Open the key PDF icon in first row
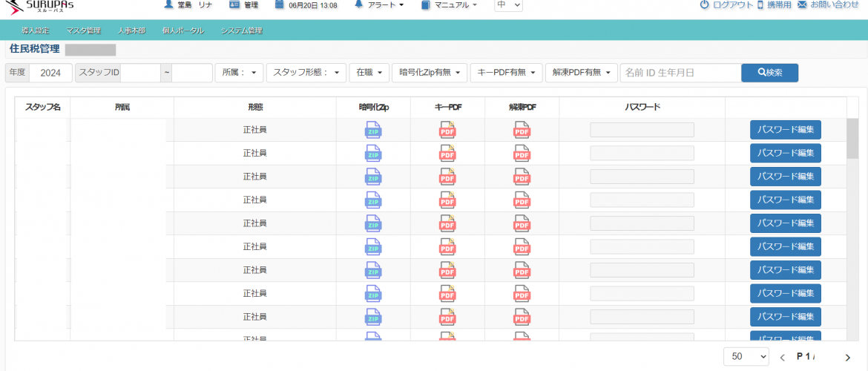Screen dimensions: 868x371 click(447, 130)
